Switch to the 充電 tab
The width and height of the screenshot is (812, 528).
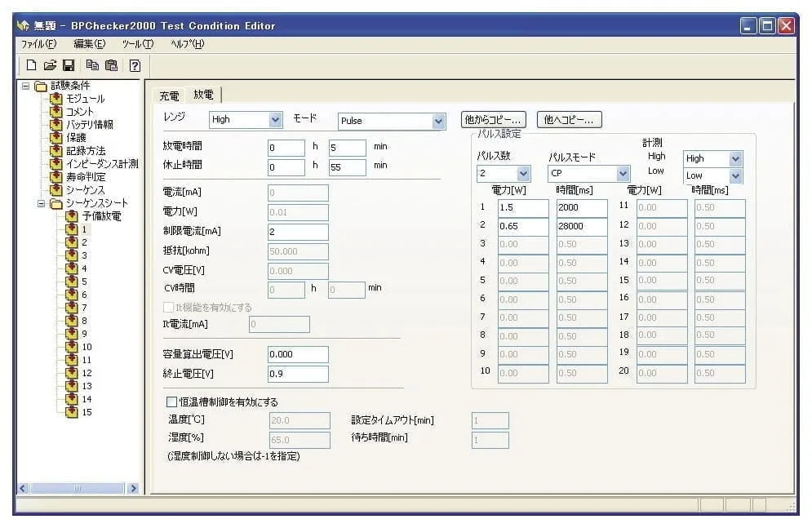(x=169, y=96)
